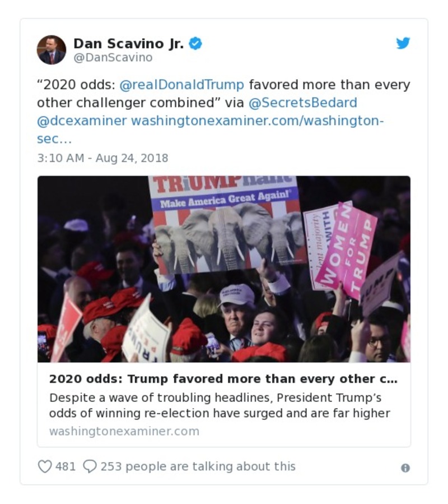This screenshot has width=448, height=504.
Task: Click the Twitter bird logo icon
Action: (x=403, y=43)
